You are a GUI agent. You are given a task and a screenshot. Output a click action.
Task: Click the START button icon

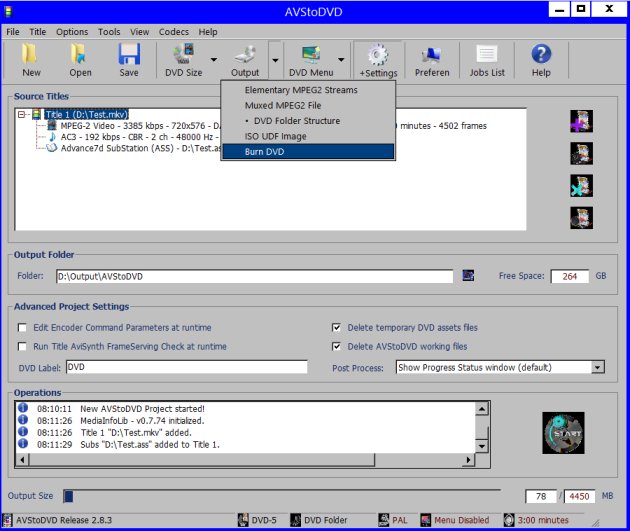point(563,433)
